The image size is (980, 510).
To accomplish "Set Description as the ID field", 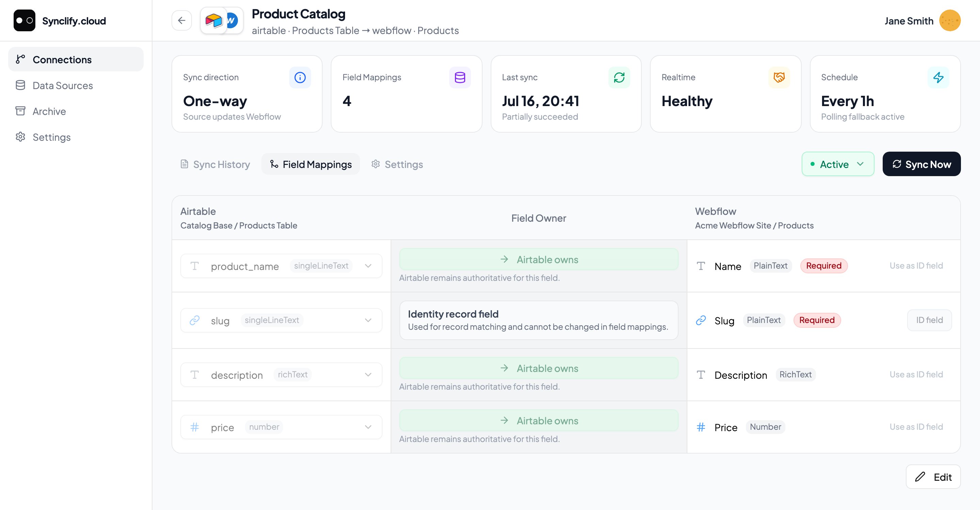I will pyautogui.click(x=916, y=375).
